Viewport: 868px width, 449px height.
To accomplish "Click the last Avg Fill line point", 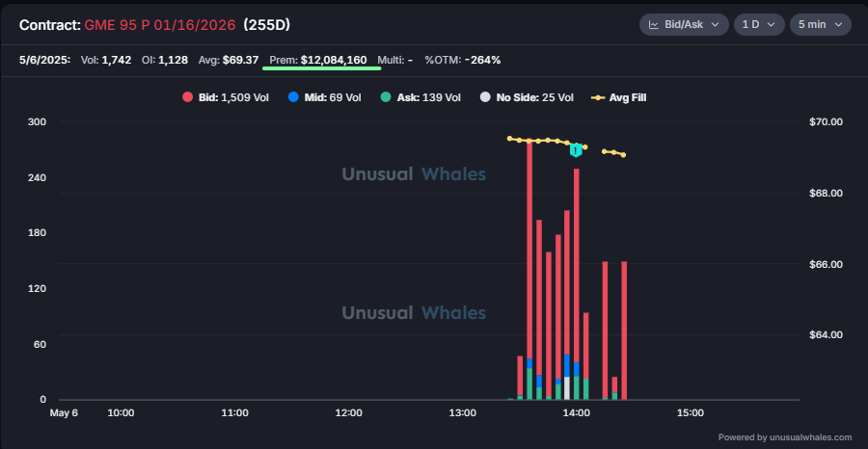I will tap(623, 155).
